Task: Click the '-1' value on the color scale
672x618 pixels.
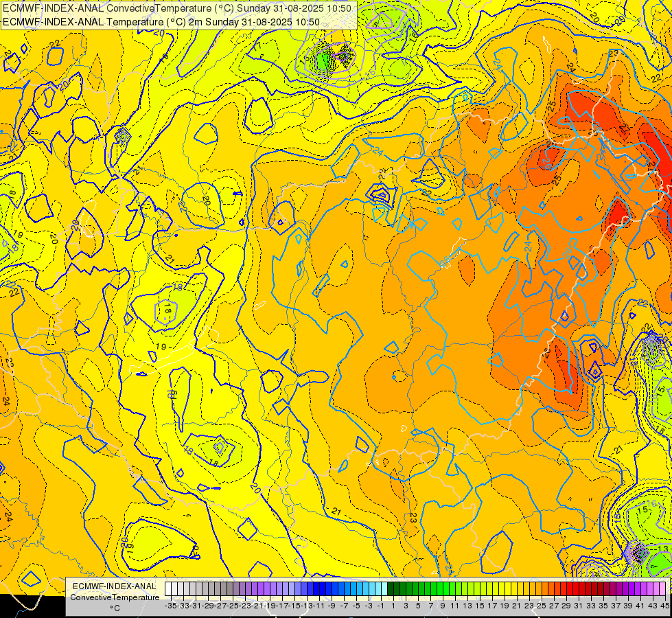Action: pos(380,605)
